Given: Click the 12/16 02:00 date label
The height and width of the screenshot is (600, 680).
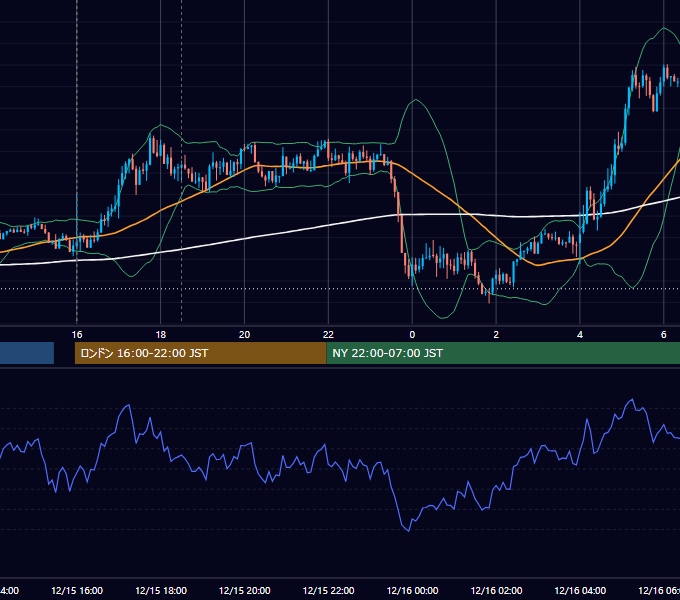Looking at the screenshot, I should pos(497,590).
